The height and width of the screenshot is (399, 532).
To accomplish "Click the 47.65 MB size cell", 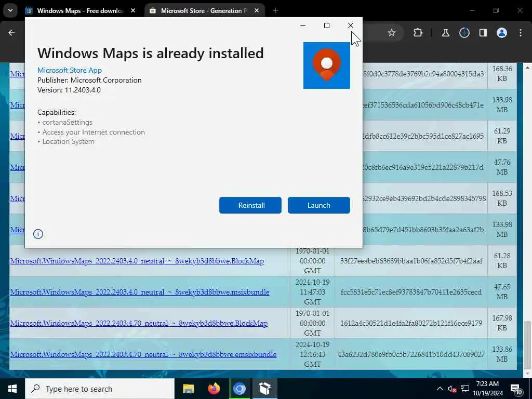I will pos(502,292).
